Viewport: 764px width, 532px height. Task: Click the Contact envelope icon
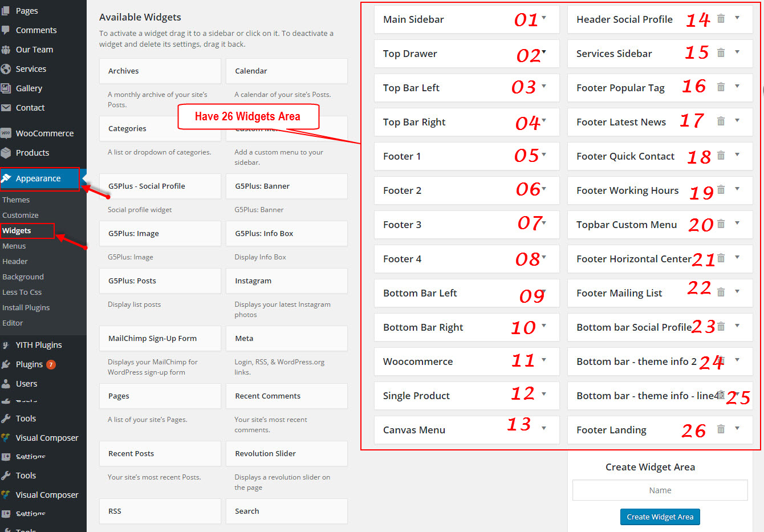(6, 108)
